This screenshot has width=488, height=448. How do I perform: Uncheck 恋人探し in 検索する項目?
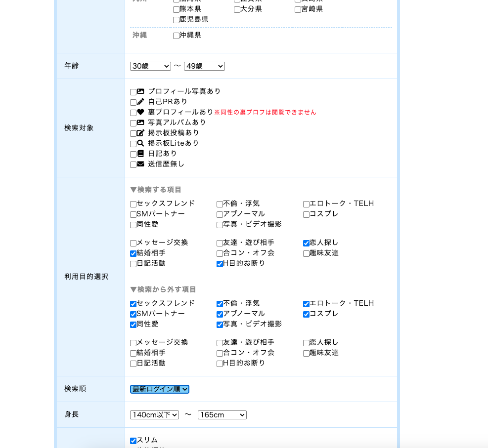(x=306, y=243)
